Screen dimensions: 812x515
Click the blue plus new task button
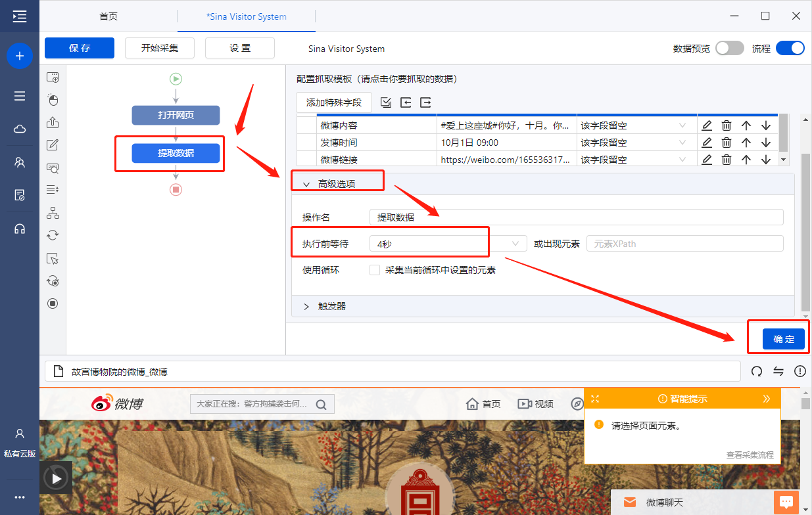(20, 56)
